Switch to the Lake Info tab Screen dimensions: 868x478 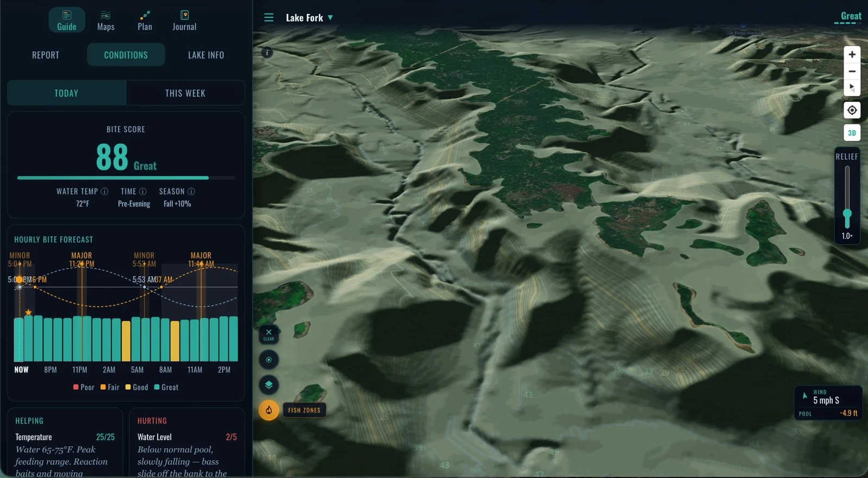click(x=206, y=55)
